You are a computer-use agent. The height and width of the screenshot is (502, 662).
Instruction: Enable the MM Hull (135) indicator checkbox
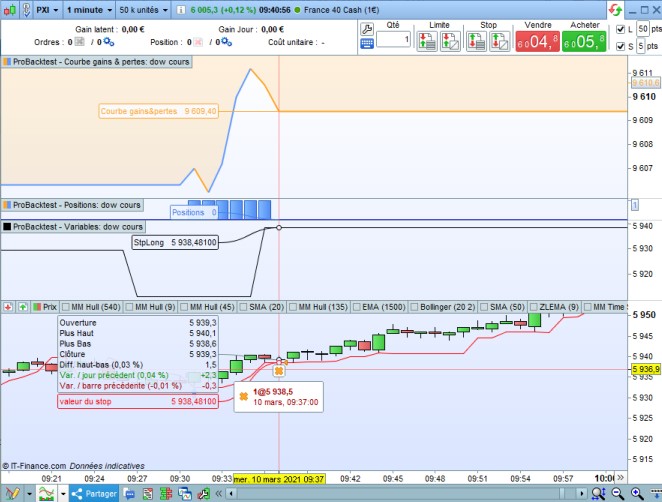tap(293, 307)
